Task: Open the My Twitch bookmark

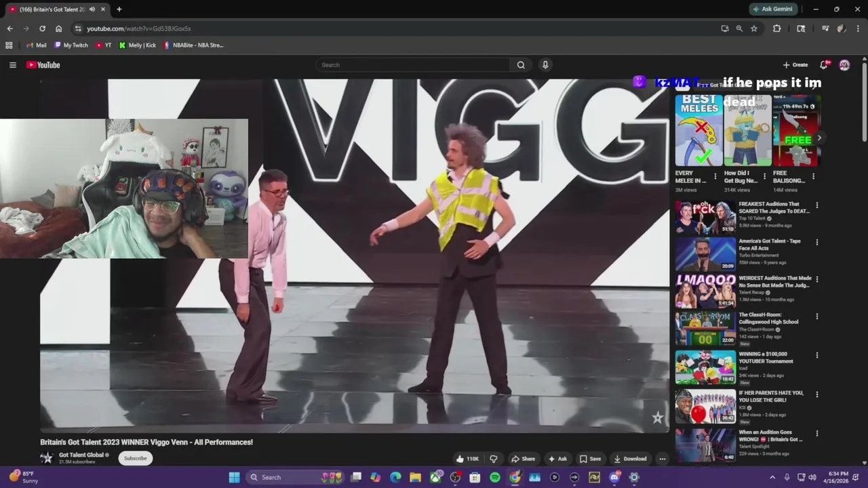Action: 71,45
